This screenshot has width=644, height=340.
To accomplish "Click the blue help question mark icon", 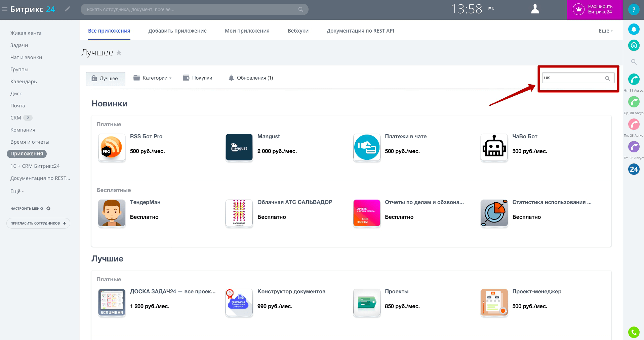I will click(634, 9).
